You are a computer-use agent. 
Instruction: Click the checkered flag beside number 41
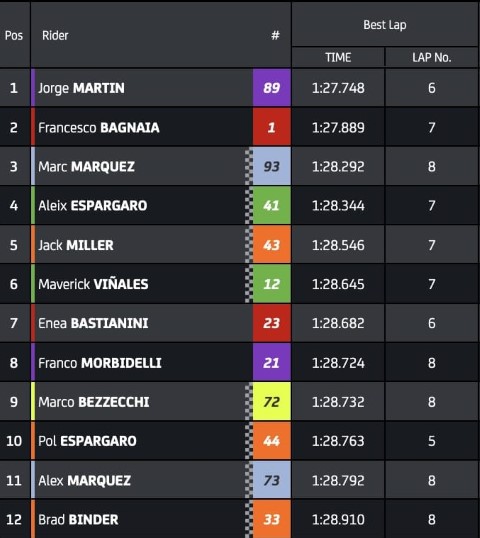pos(249,206)
